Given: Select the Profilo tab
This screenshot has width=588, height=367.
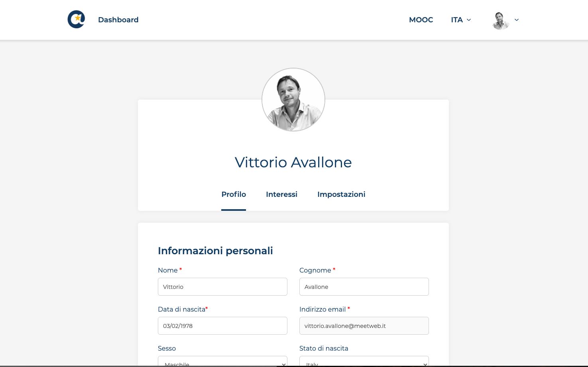Looking at the screenshot, I should click(x=234, y=194).
